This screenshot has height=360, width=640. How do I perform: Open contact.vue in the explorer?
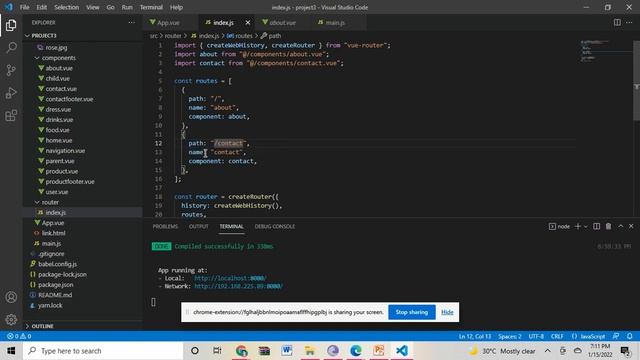(61, 89)
